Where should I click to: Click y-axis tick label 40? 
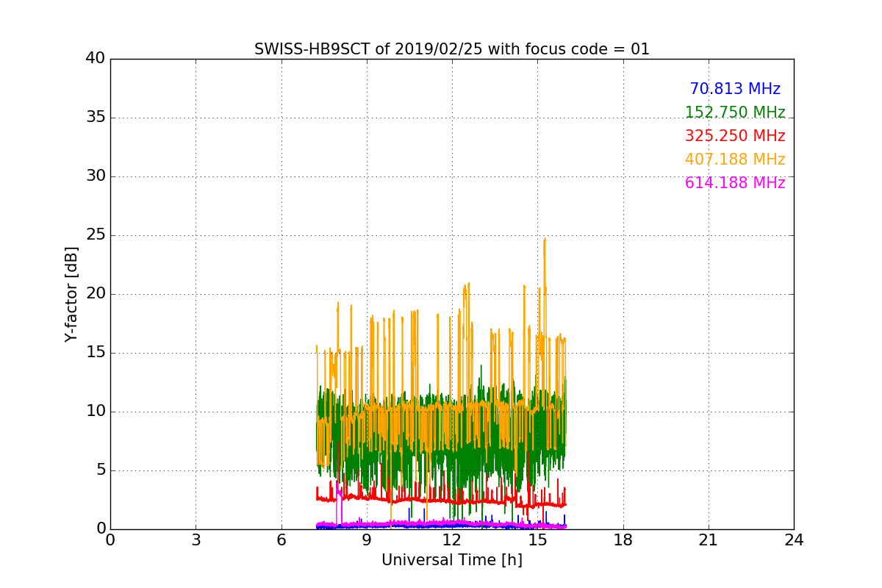(96, 59)
